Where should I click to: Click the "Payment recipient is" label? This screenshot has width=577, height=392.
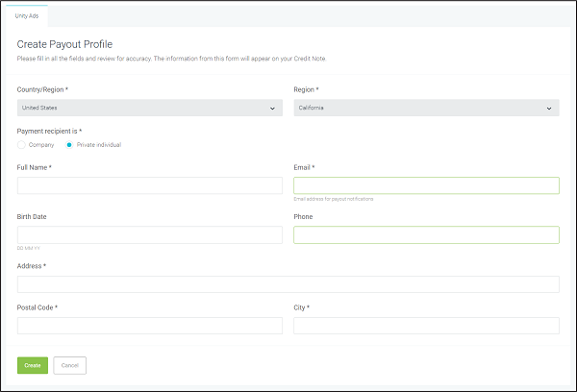49,130
